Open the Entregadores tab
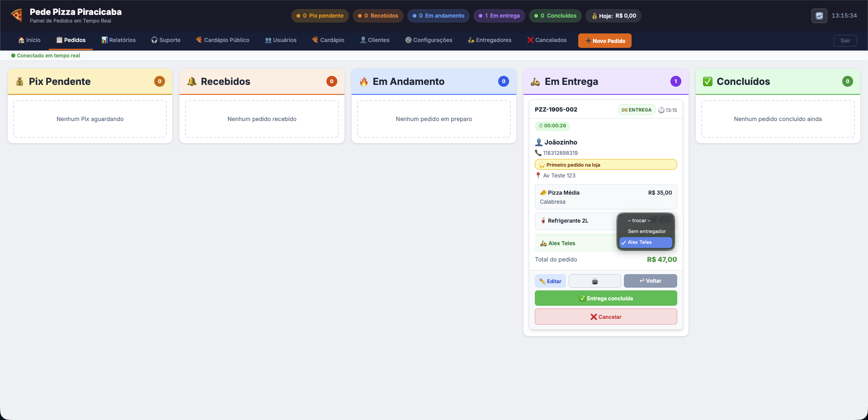The width and height of the screenshot is (868, 420). click(x=490, y=40)
